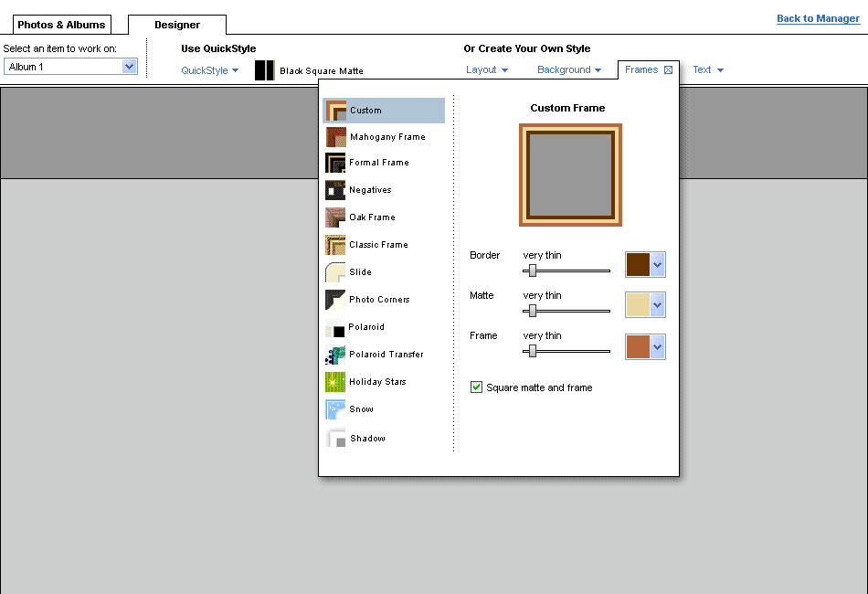Click the orange-brown Frame color swatch
Screen dimensions: 868x594
point(638,347)
